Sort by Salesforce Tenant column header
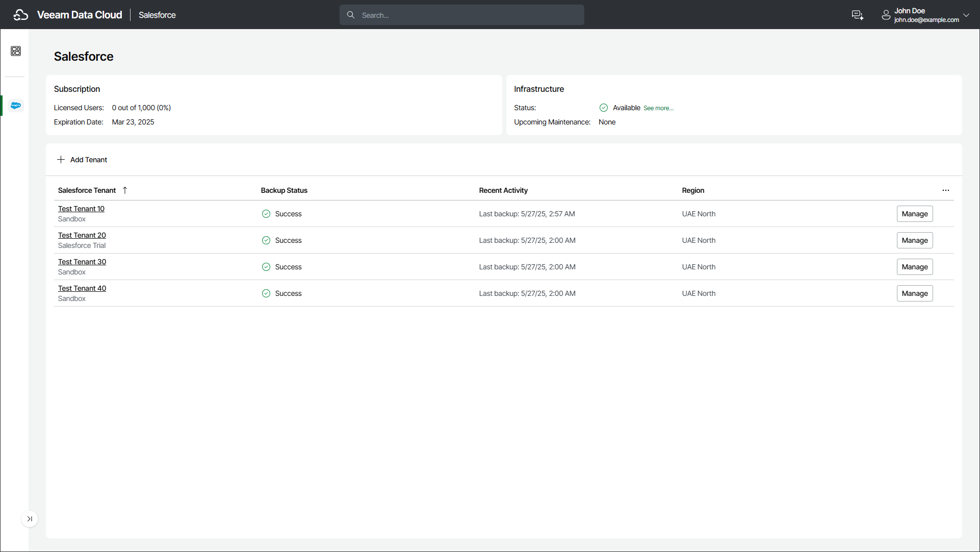This screenshot has width=980, height=552. [87, 190]
